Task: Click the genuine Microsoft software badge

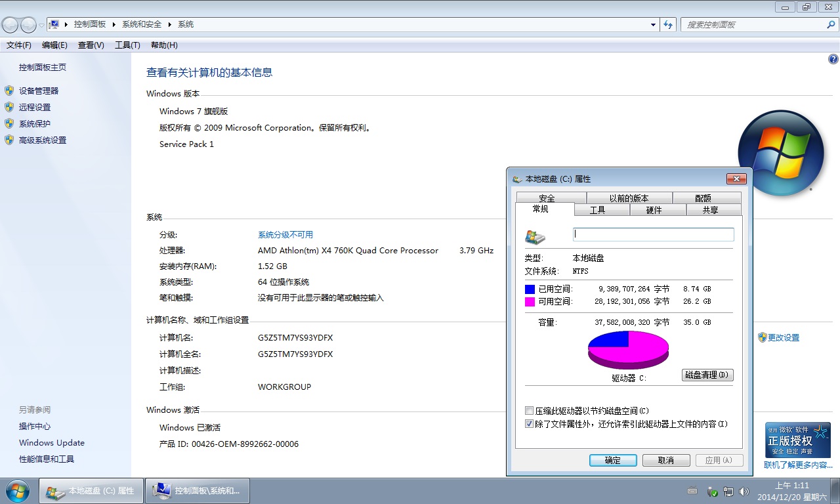Action: point(797,440)
